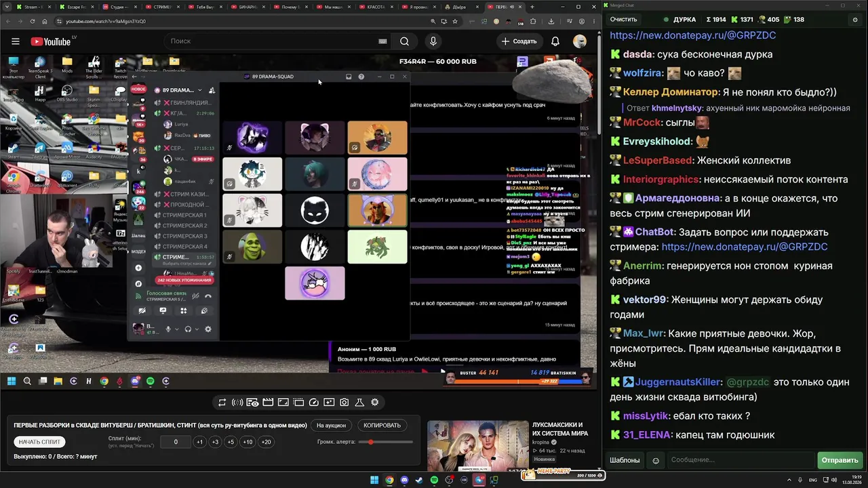
Task: Open the emoji picker in chat
Action: click(656, 460)
